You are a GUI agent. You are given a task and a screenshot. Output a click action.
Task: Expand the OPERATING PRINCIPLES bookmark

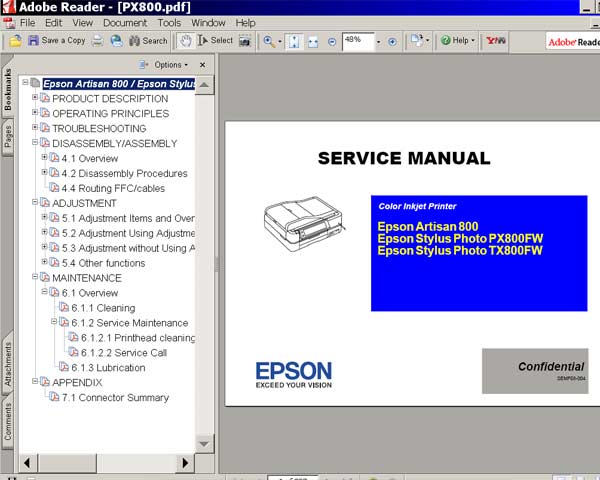35,112
